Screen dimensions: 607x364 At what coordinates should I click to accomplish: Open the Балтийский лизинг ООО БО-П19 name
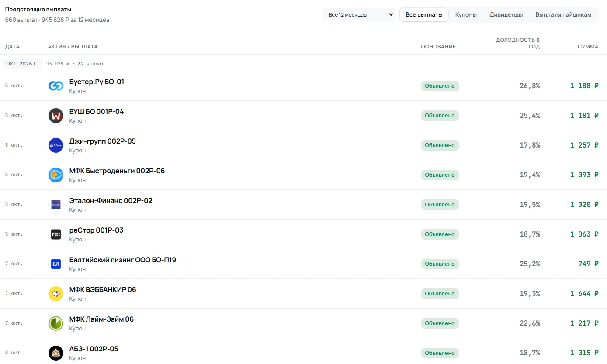pyautogui.click(x=123, y=260)
